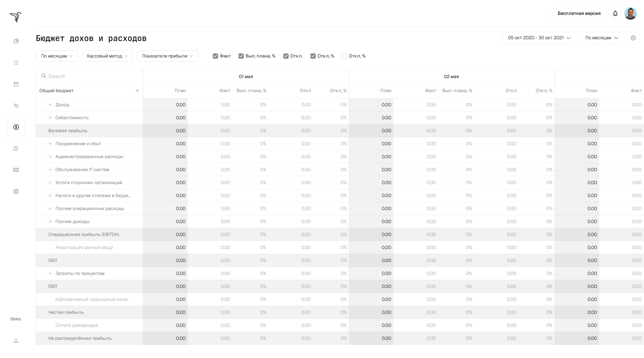Image resolution: width=644 pixels, height=358 pixels.
Task: Enable the unchecked Откл, % checkbox
Action: [x=344, y=56]
